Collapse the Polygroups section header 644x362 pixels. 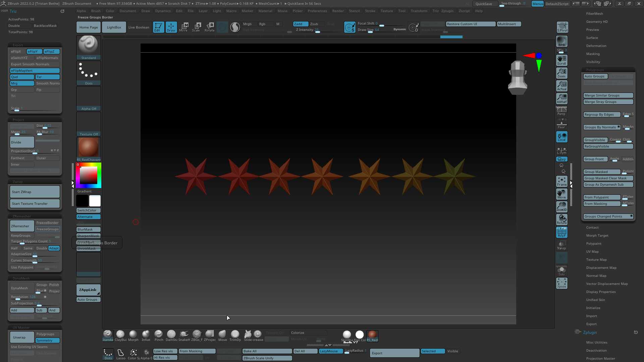pos(595,70)
